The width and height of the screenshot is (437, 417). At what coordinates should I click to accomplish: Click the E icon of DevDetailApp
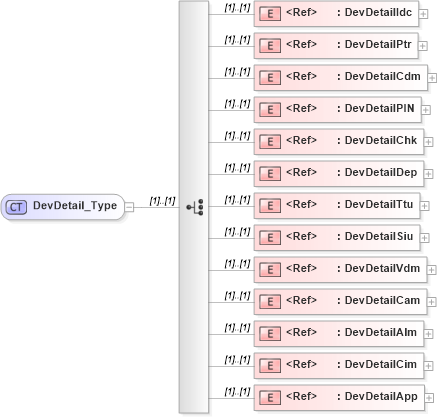[x=270, y=398]
